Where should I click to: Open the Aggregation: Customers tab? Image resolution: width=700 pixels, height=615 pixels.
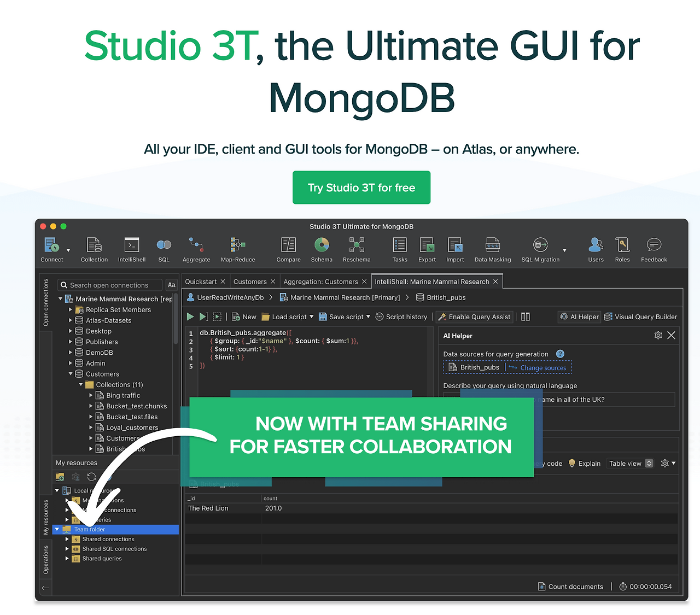pyautogui.click(x=322, y=281)
